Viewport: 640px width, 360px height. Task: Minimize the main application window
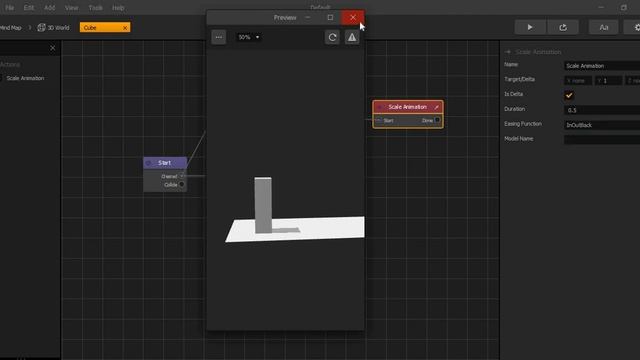point(601,7)
